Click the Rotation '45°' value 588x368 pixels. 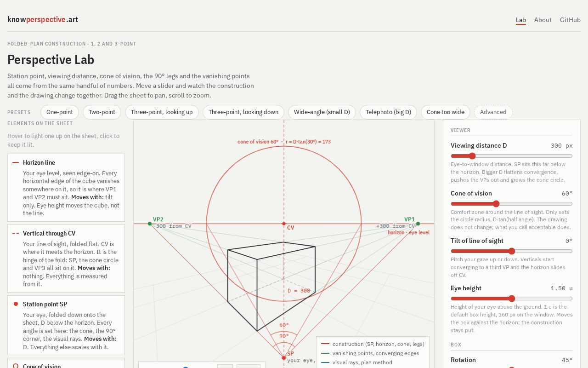tap(567, 360)
